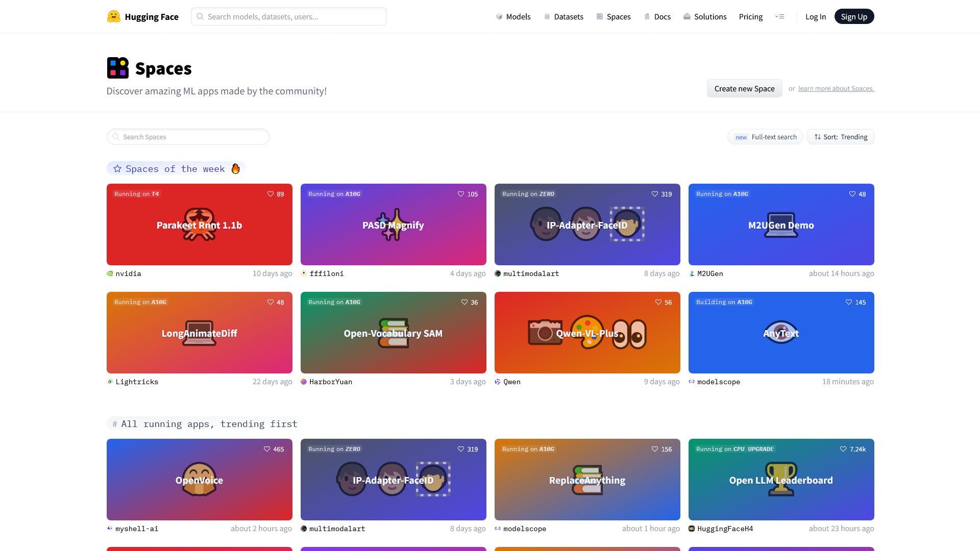Click the heart icon on ReplaceAnything card
Viewport: 980px width, 551px height.
pos(655,449)
